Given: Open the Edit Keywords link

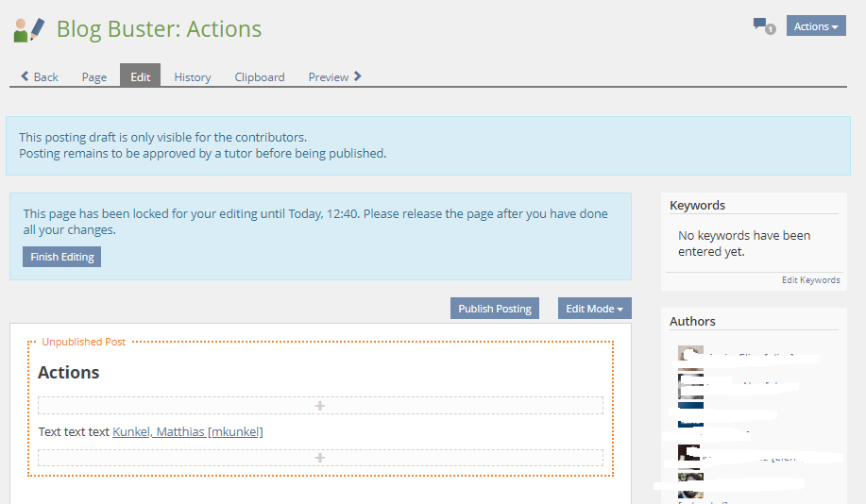Looking at the screenshot, I should click(810, 280).
